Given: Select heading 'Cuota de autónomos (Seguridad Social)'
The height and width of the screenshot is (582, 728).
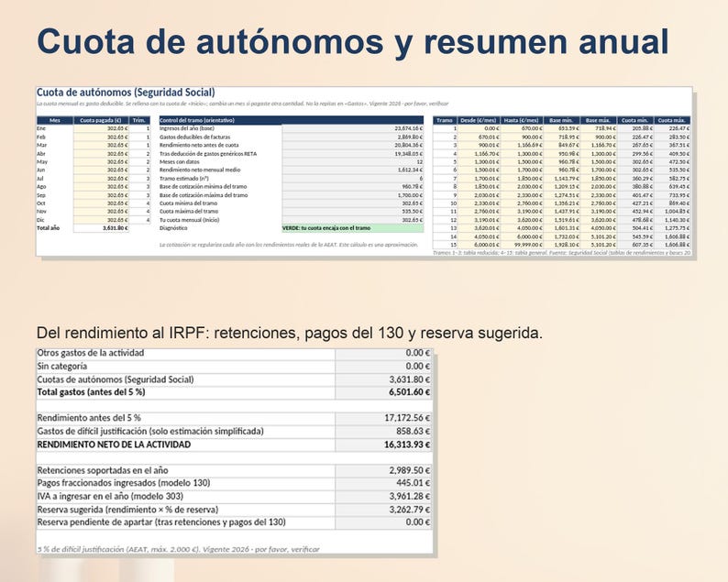Looking at the screenshot, I should (126, 93).
